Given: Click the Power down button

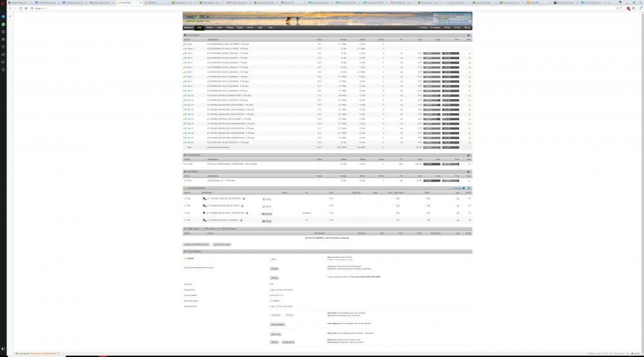Looking at the screenshot, I should click(x=288, y=342).
